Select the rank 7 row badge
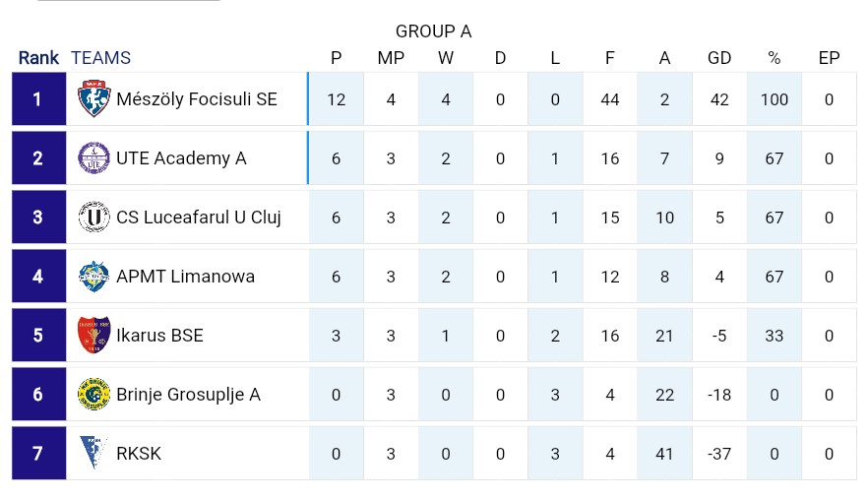Viewport: 868px width, 499px height. point(38,453)
